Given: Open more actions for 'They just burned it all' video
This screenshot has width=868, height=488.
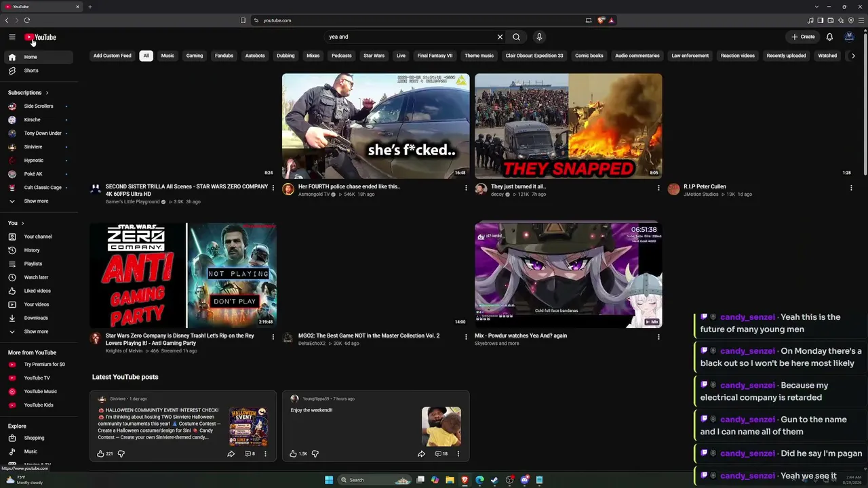Looking at the screenshot, I should pos(658,188).
